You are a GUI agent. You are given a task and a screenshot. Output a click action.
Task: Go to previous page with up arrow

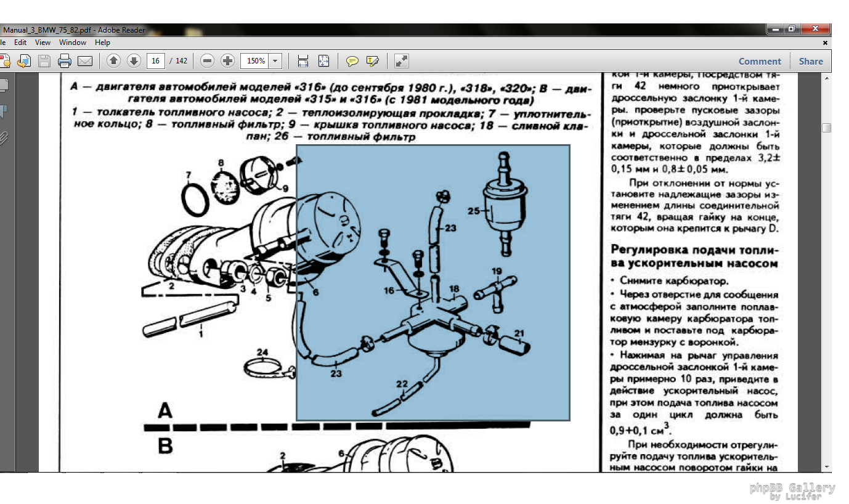pyautogui.click(x=113, y=61)
